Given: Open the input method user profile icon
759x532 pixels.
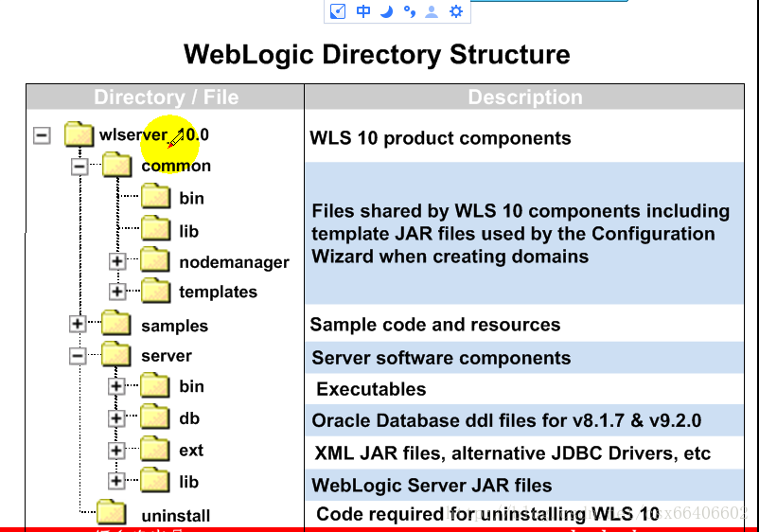Looking at the screenshot, I should pyautogui.click(x=432, y=11).
